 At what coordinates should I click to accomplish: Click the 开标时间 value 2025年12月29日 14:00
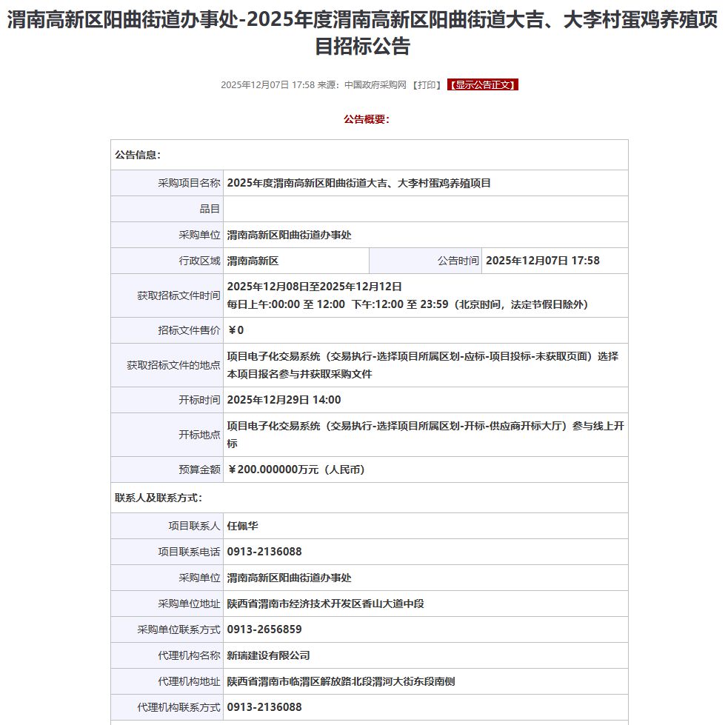tap(284, 400)
